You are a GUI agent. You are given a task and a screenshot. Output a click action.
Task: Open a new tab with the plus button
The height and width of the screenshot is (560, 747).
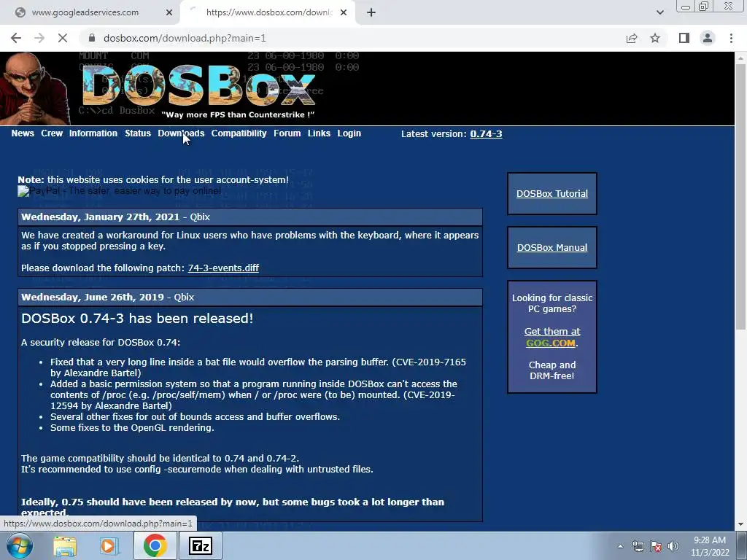tap(371, 12)
